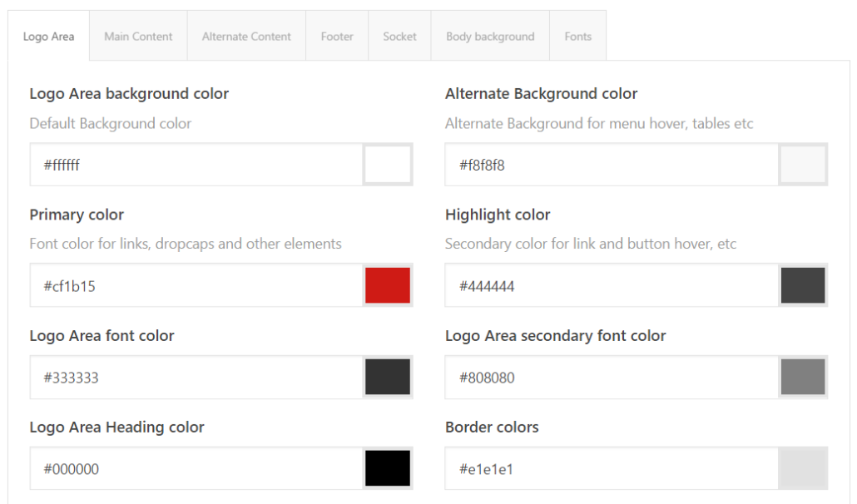This screenshot has width=857, height=504.
Task: Click the Alternate Background color swatch
Action: tap(802, 164)
